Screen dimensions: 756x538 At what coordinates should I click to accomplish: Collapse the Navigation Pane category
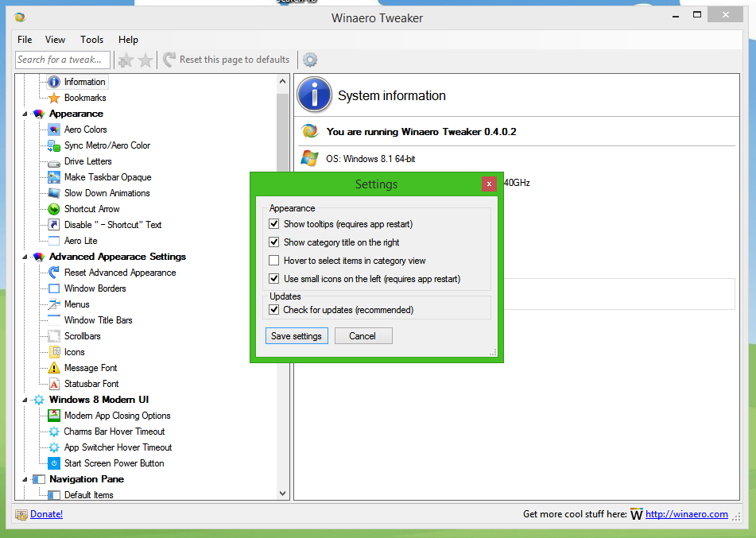(x=25, y=480)
